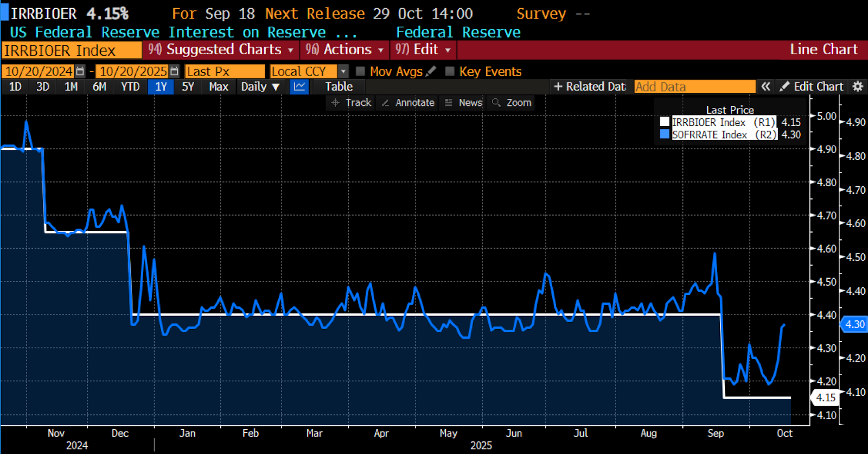Click the start date calendar icon
Image resolution: width=868 pixels, height=454 pixels.
80,71
